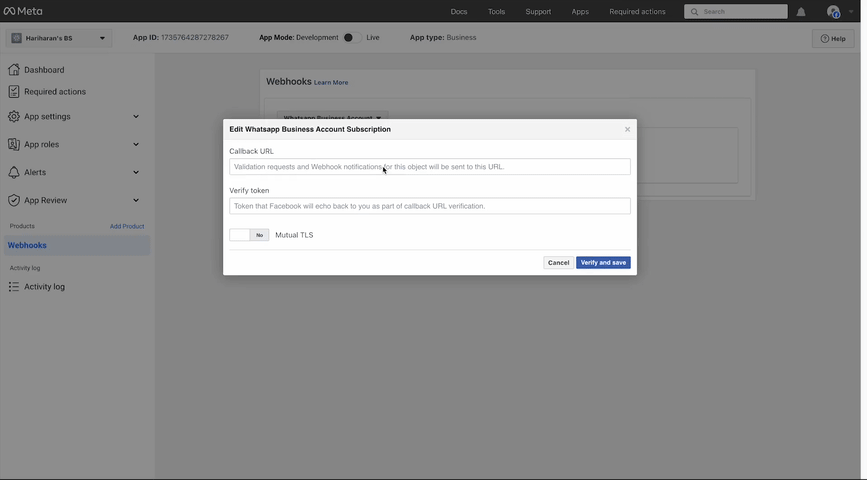Open the account menu arrow by avatar
The width and height of the screenshot is (867, 480).
coord(851,12)
